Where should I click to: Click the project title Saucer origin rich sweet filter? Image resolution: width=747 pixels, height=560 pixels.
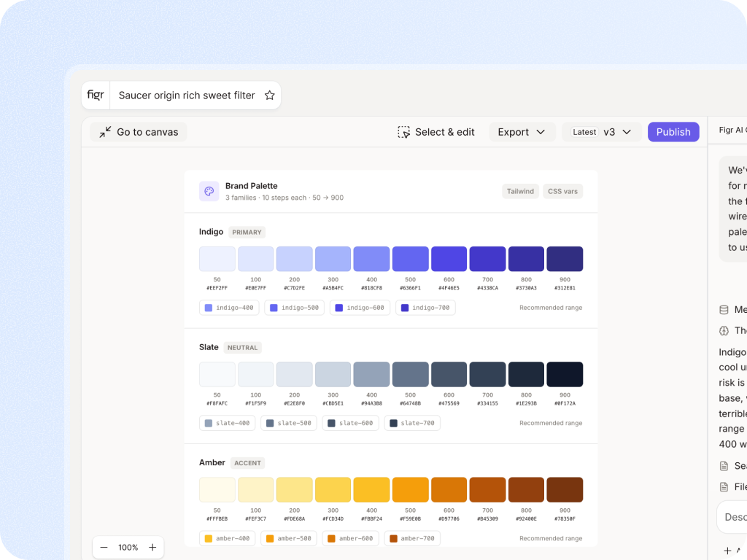coord(187,96)
